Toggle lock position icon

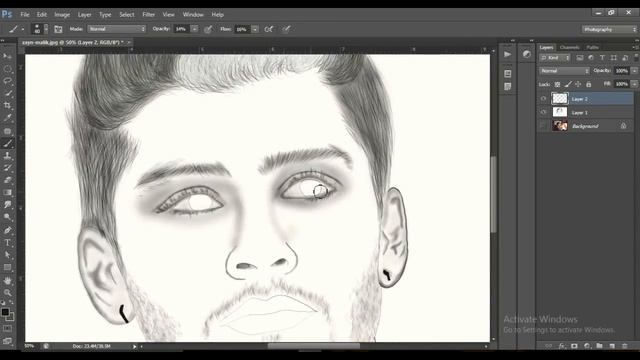click(578, 84)
